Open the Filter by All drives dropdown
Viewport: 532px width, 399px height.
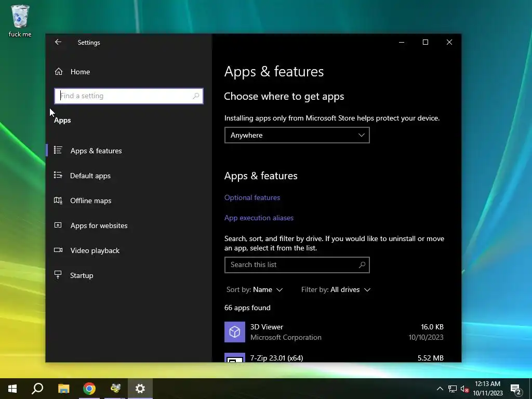coord(336,289)
